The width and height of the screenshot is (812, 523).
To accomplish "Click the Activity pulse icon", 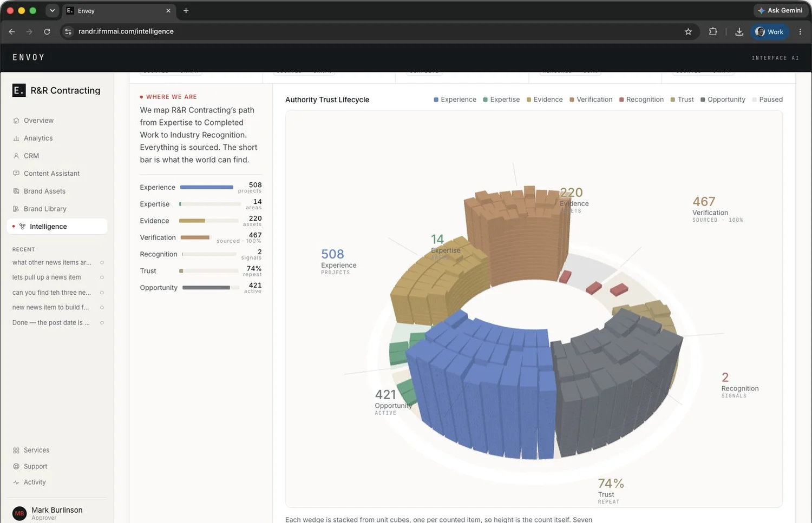I will 16,482.
